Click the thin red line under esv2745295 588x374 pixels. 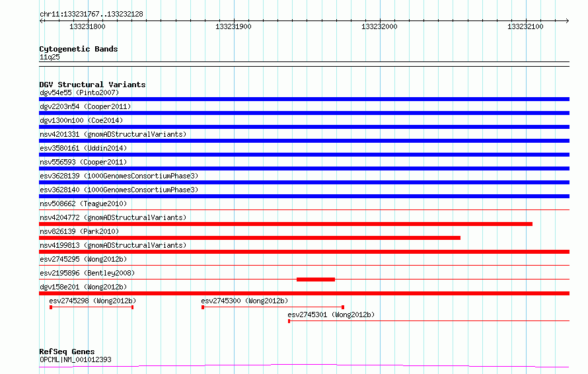(304, 265)
